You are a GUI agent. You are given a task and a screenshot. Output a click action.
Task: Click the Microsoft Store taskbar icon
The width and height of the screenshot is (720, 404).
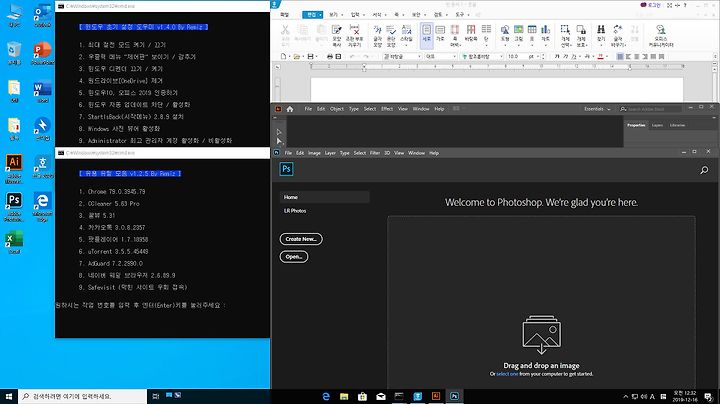click(362, 396)
